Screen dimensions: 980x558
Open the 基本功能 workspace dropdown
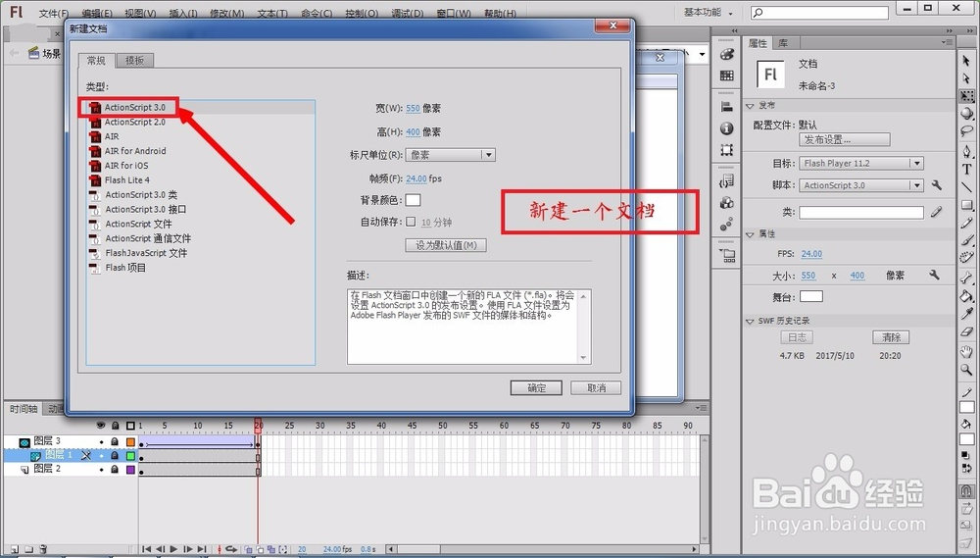pos(709,12)
